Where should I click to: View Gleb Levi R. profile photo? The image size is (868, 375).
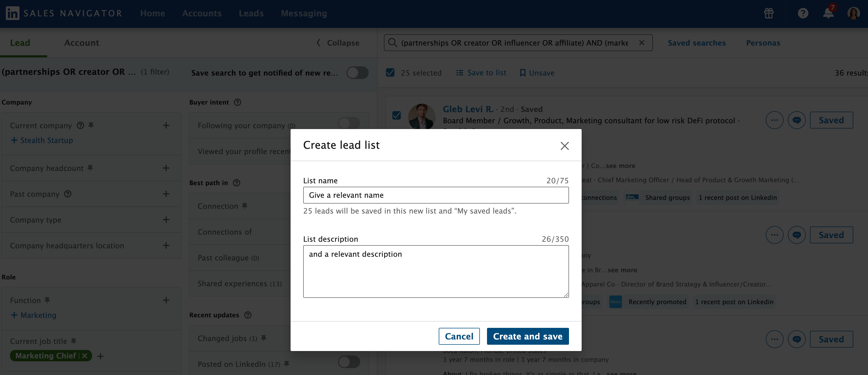422,116
